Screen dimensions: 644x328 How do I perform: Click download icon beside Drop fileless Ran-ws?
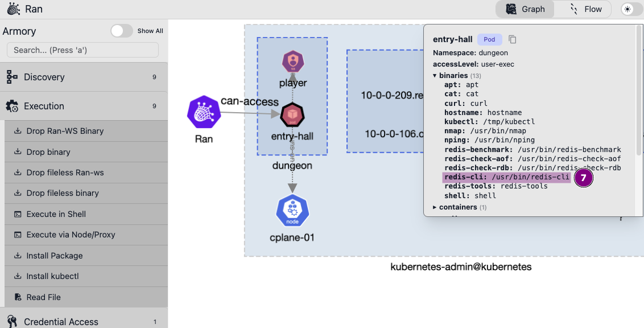(x=18, y=172)
